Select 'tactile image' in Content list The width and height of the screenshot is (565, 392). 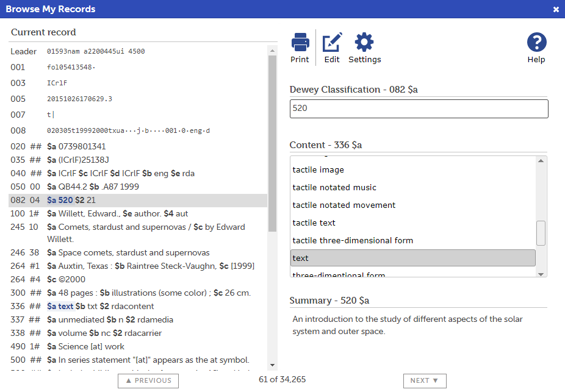[x=318, y=170]
